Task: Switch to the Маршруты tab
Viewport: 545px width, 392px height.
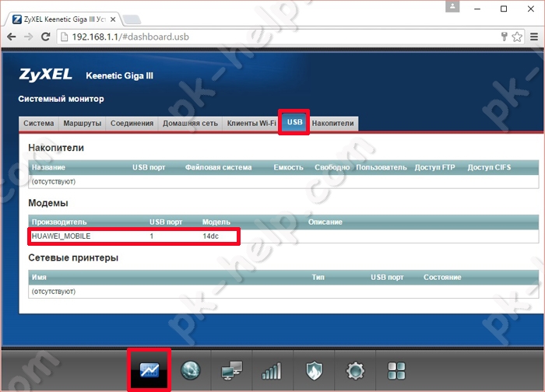Action: point(82,123)
